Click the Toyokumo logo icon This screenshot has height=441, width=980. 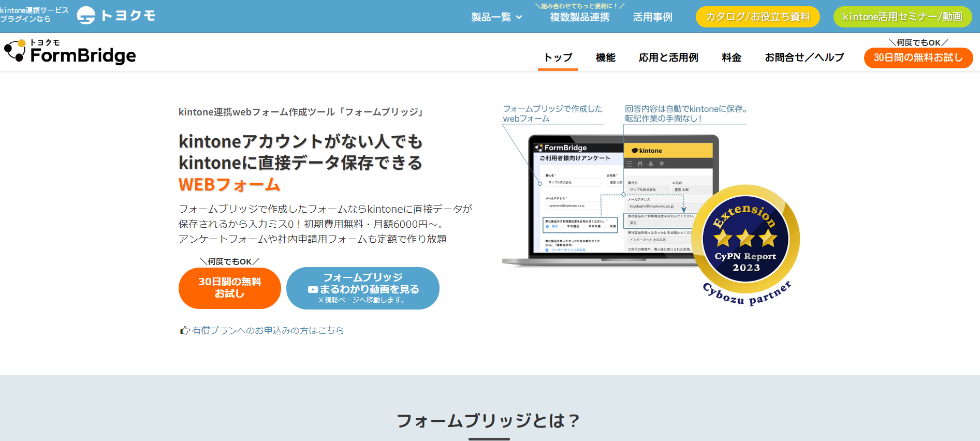click(86, 16)
